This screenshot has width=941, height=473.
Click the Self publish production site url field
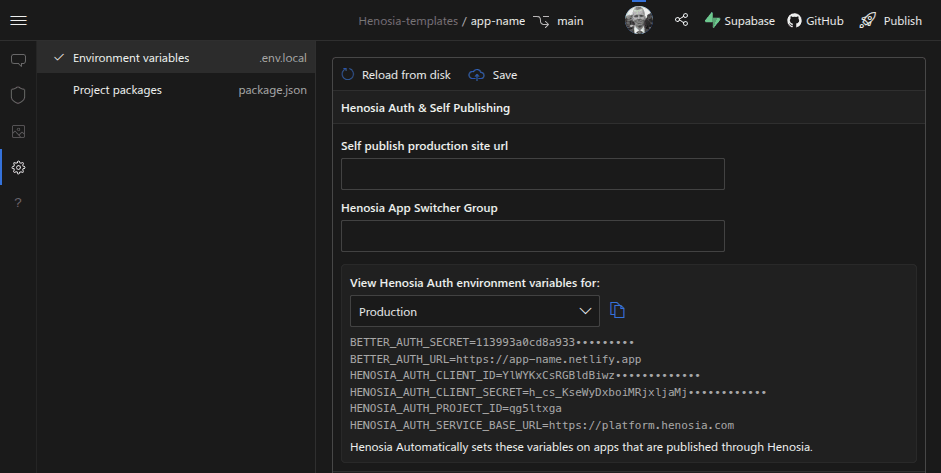(x=532, y=174)
